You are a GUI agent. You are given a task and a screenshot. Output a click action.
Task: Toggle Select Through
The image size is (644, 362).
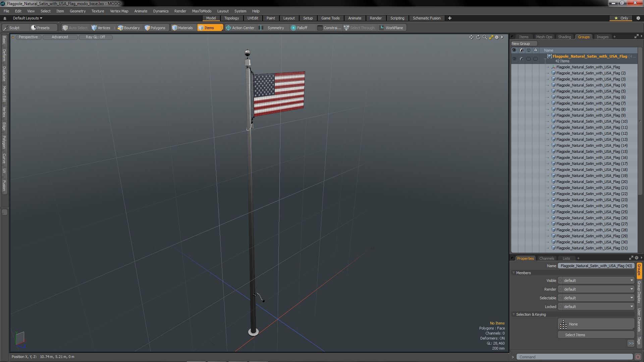pos(359,28)
